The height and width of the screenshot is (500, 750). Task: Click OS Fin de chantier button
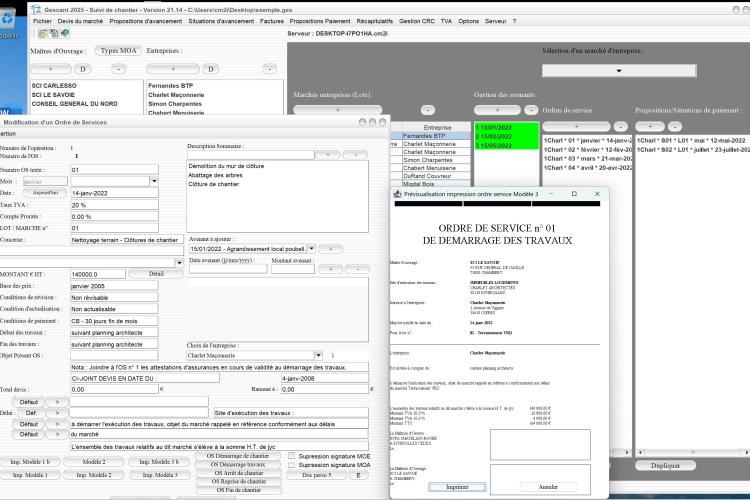point(238,490)
